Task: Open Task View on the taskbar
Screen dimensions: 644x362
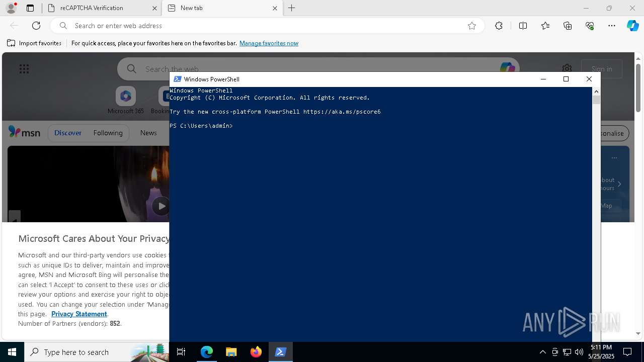Action: pos(181,352)
